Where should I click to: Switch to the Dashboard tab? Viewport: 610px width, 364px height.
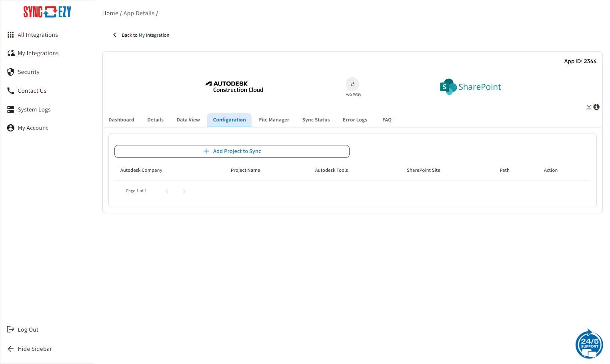[121, 120]
